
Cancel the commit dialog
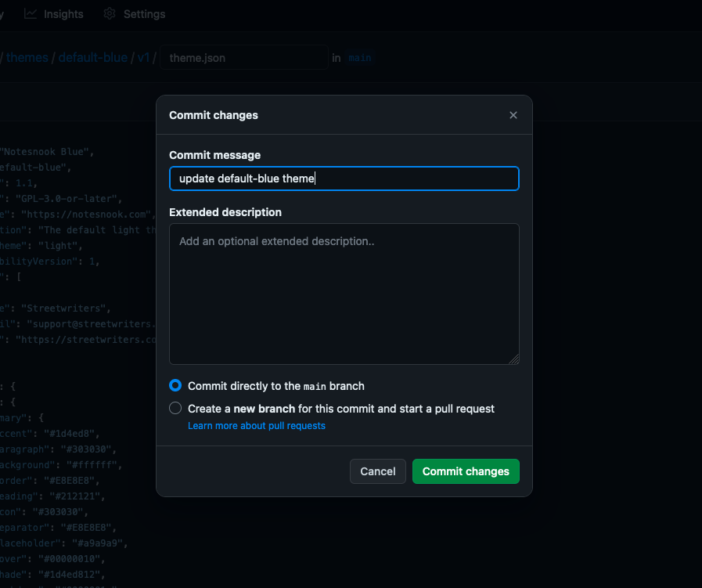[x=377, y=471]
